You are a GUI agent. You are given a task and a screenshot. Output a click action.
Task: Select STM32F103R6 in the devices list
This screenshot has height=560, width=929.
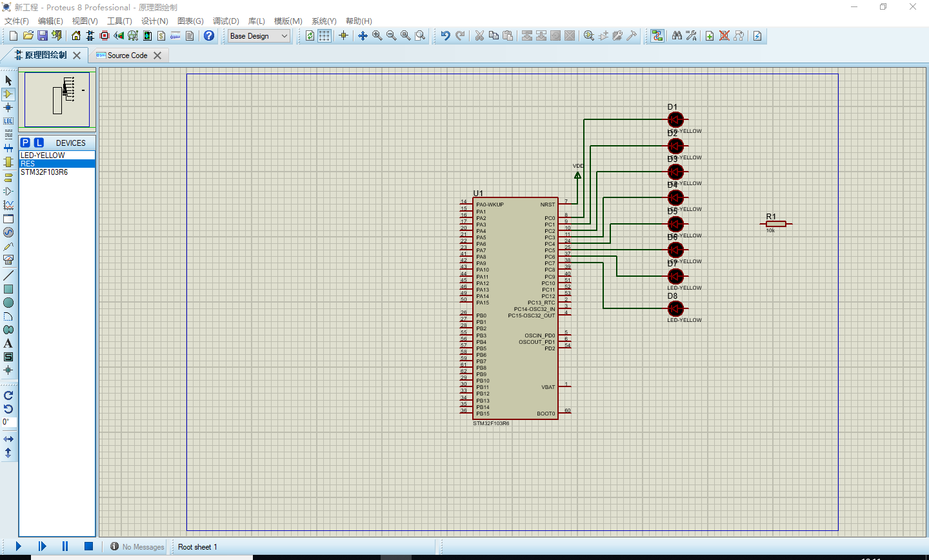(57, 172)
